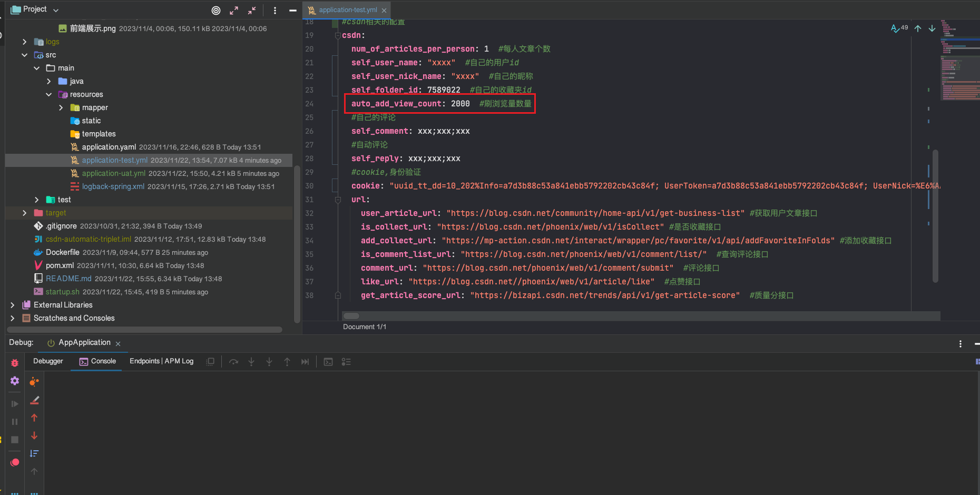Expand all items in the Project tree
This screenshot has width=980, height=495.
pos(234,10)
